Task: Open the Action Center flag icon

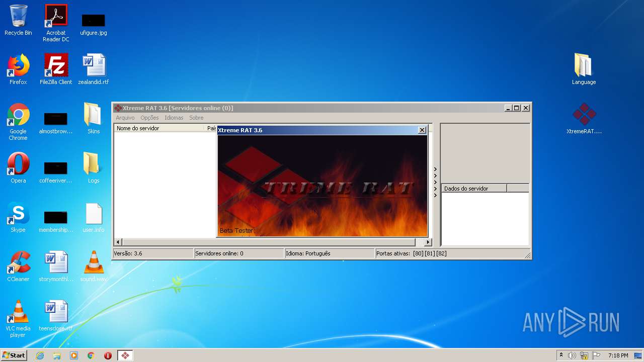Action: click(596, 355)
